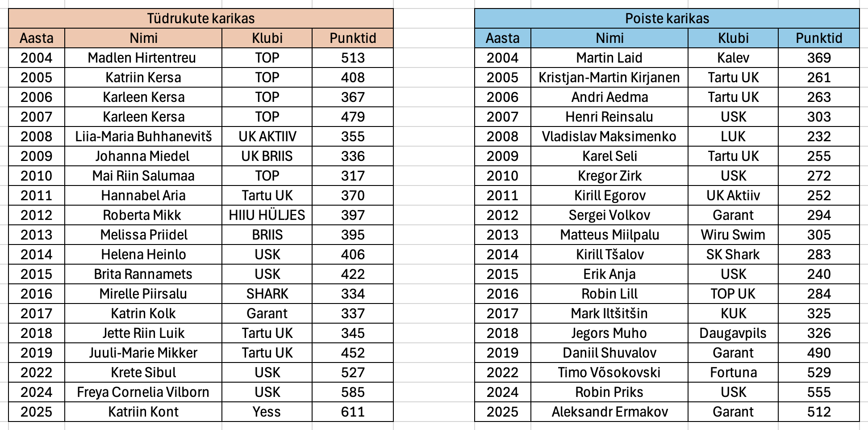Select the Vladislav Maksimenko cell

609,136
